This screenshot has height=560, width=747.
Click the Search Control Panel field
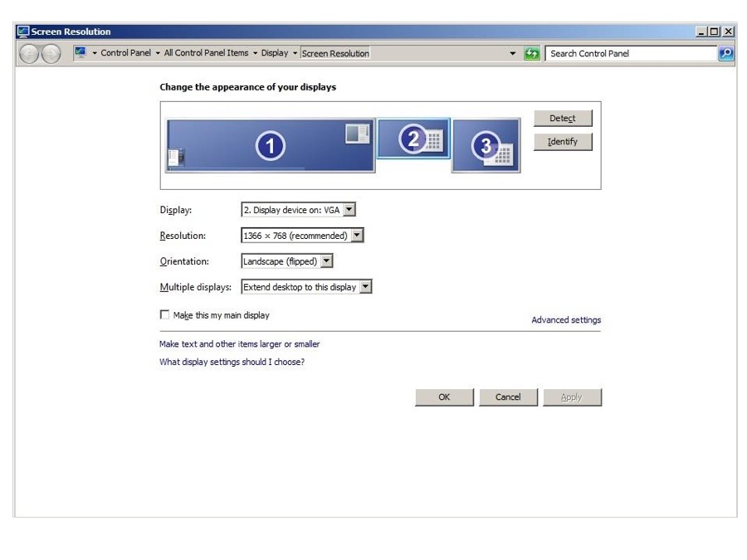pos(631,53)
